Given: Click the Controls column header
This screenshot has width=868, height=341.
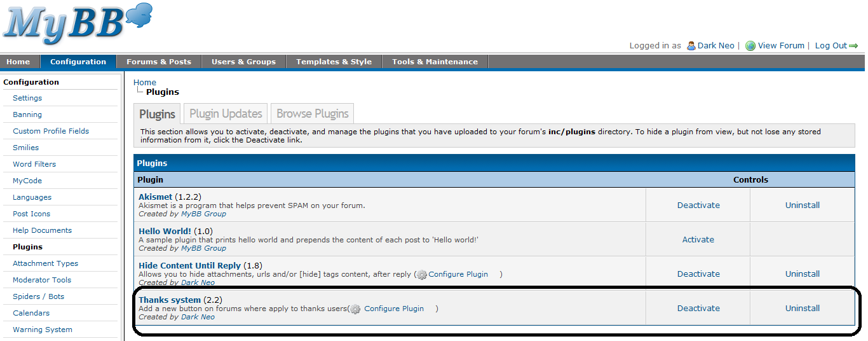Looking at the screenshot, I should click(x=750, y=180).
